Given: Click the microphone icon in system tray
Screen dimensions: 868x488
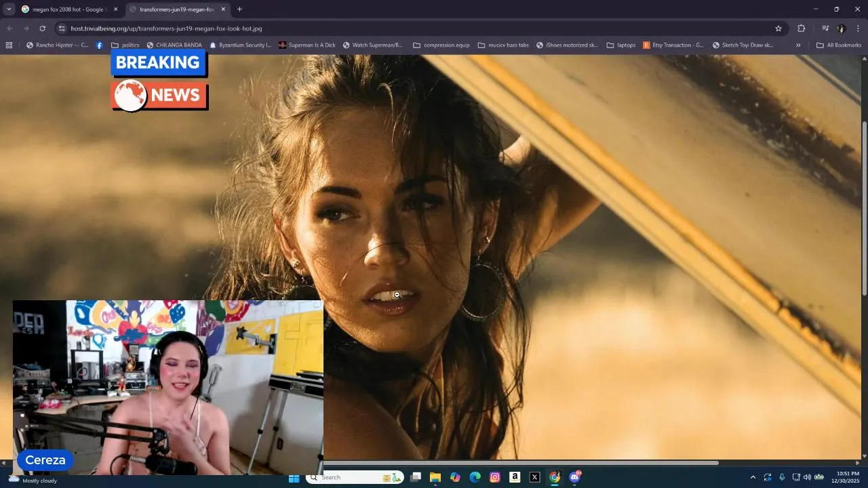Looking at the screenshot, I should coord(782,478).
